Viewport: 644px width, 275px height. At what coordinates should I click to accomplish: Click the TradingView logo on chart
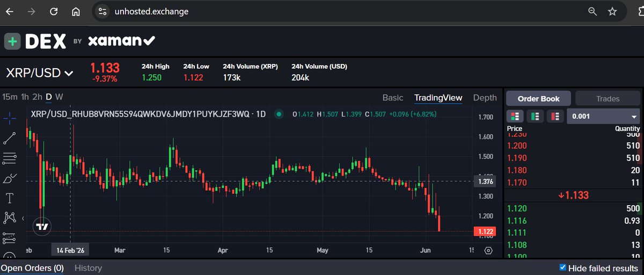42,227
